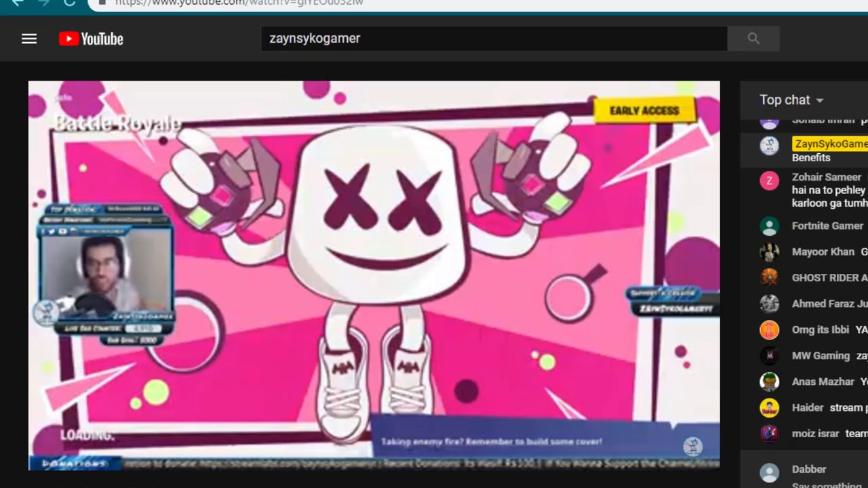
Task: Click the 'Mayoor Khan' chat name
Action: (x=823, y=251)
